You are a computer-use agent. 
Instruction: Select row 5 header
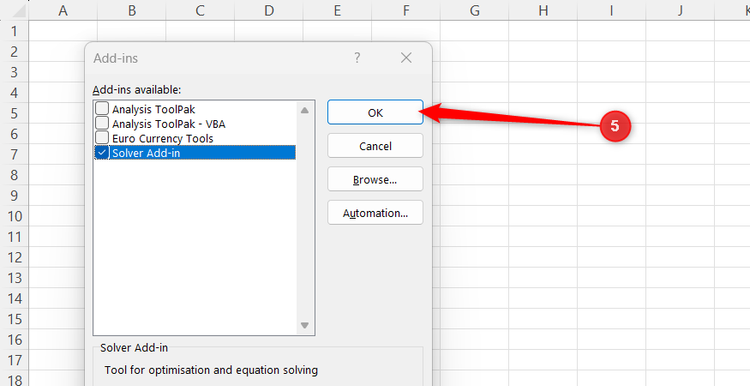coord(14,113)
